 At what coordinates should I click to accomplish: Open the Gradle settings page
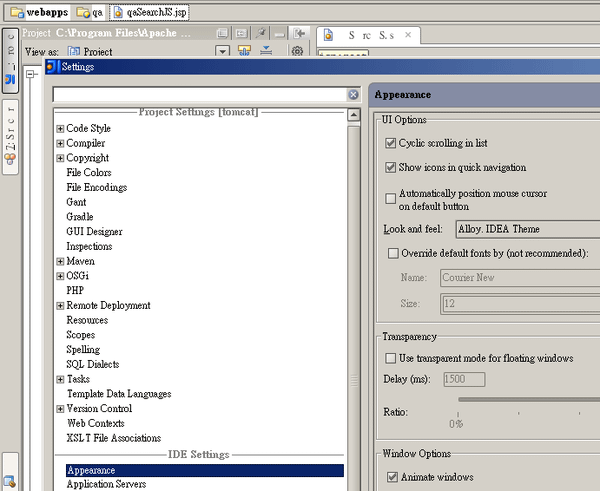(80, 217)
